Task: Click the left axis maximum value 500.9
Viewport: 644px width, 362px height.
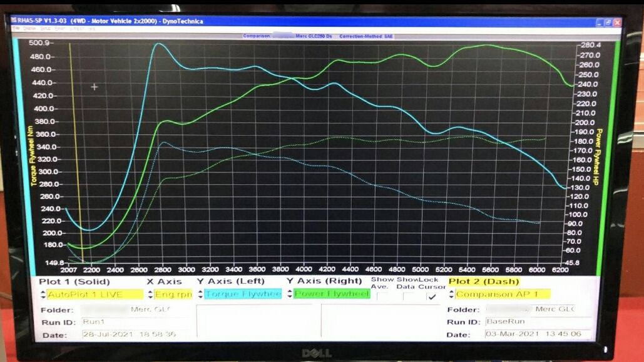Action: (x=39, y=43)
